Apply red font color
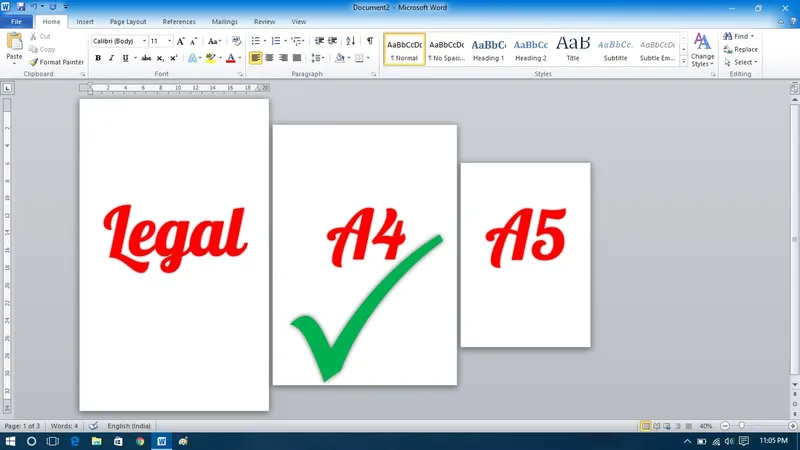Viewport: 800px width, 450px height. point(231,58)
